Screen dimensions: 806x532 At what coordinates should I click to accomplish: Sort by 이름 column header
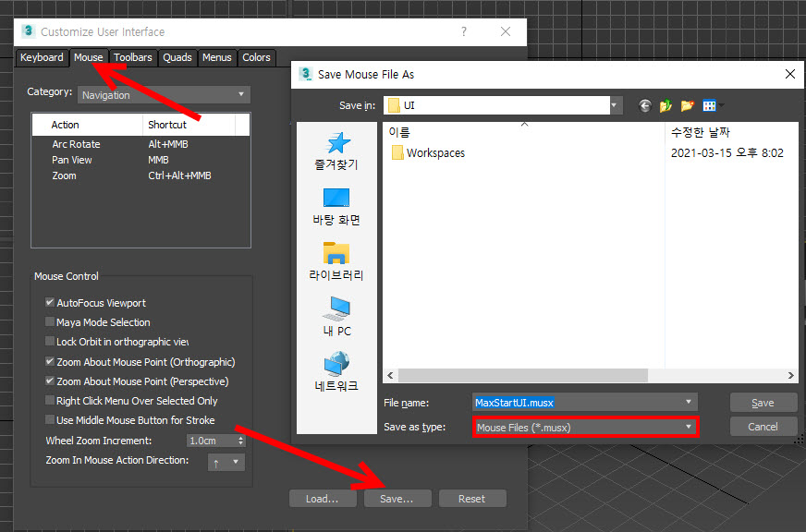524,132
